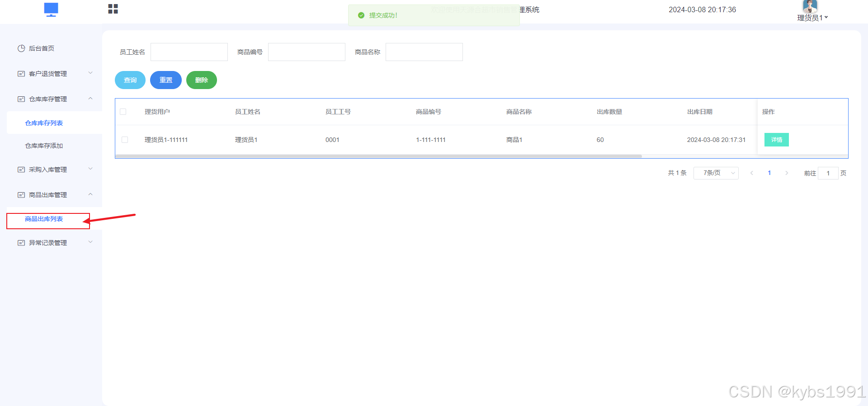The height and width of the screenshot is (406, 868).
Task: Click the 后台首页 clock icon
Action: (21, 48)
